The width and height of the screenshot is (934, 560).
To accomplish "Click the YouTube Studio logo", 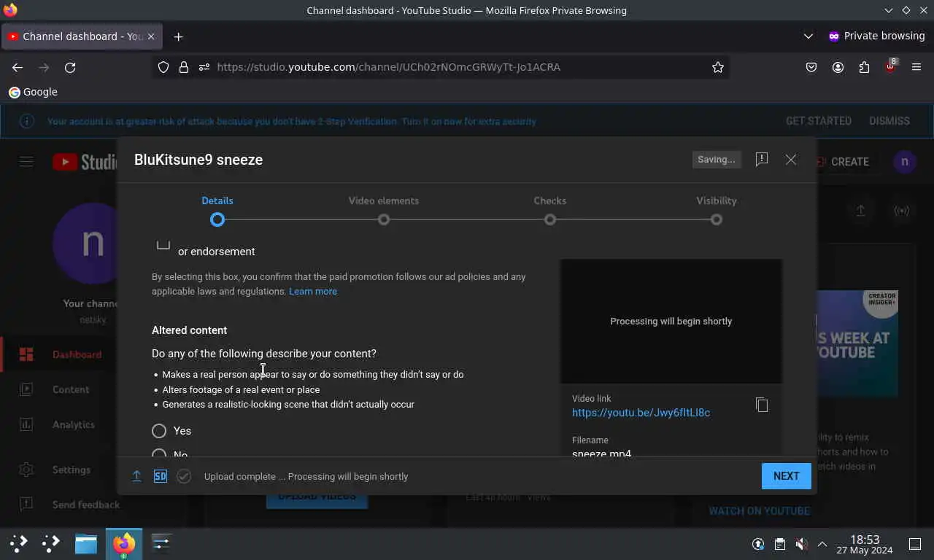I will click(85, 162).
